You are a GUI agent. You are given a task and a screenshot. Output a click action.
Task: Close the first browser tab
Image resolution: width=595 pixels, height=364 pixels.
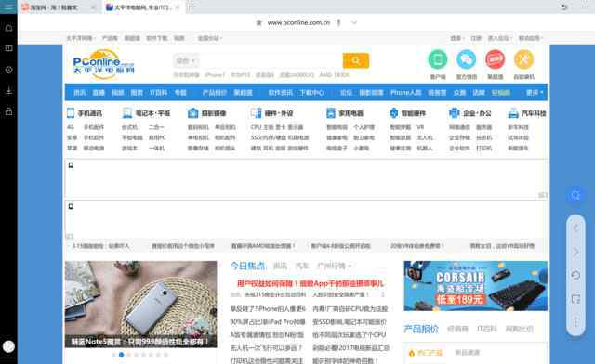coord(93,7)
